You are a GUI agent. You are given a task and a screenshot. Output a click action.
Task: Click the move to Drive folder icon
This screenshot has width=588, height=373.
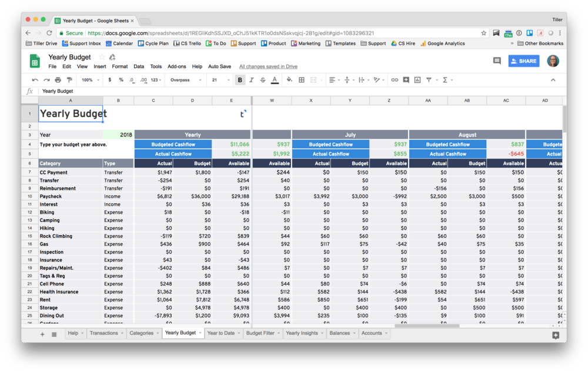pos(112,57)
